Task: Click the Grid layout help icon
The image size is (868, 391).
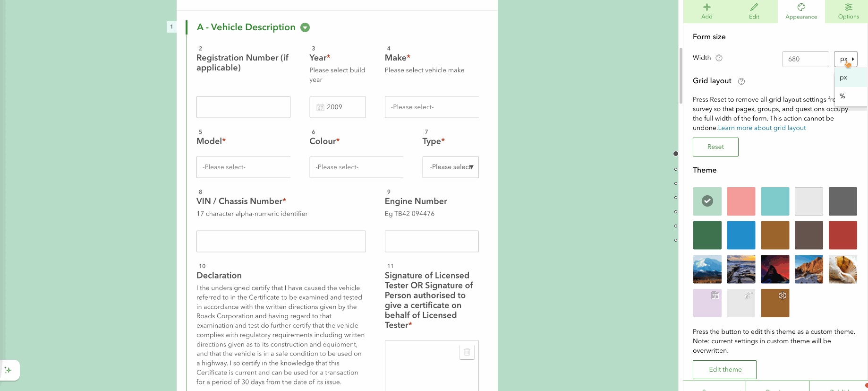Action: (741, 81)
